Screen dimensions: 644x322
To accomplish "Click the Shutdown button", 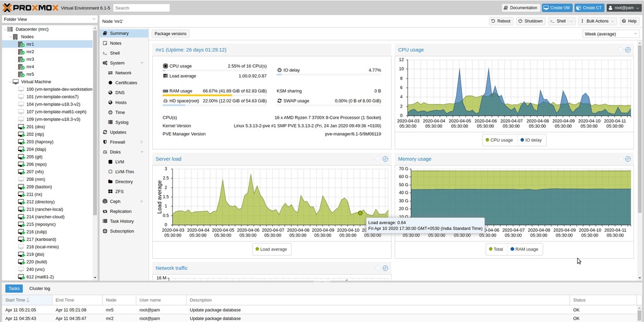I will [x=530, y=21].
